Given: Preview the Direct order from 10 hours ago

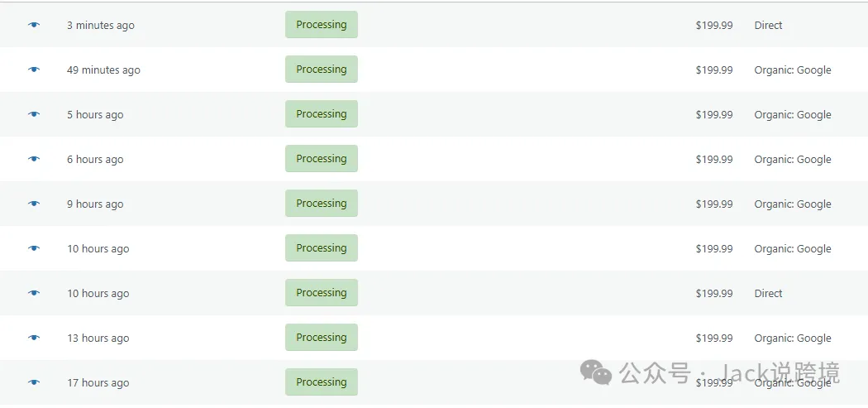Looking at the screenshot, I should pyautogui.click(x=34, y=293).
